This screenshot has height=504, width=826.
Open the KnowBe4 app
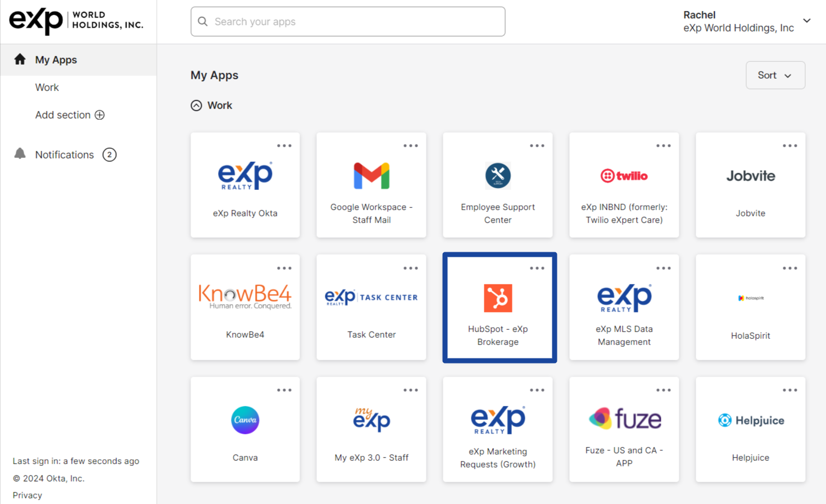point(245,307)
